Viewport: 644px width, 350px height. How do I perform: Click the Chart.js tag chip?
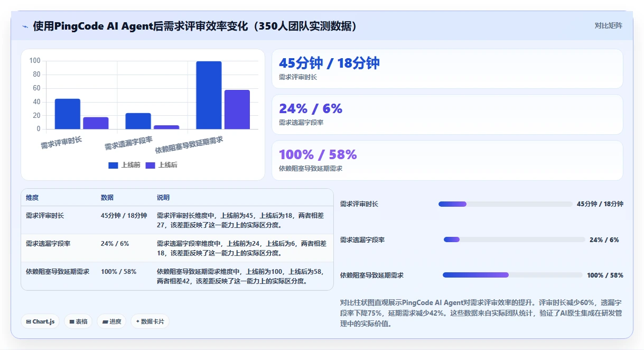(x=40, y=321)
